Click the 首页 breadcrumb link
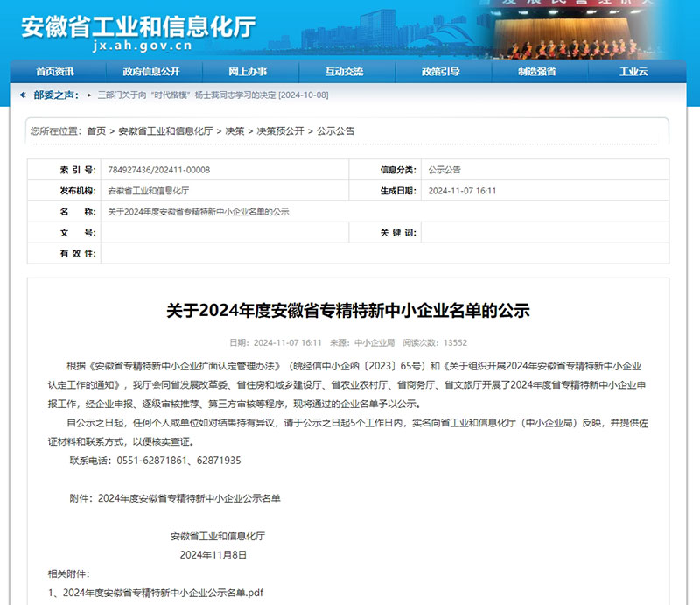 [x=96, y=130]
